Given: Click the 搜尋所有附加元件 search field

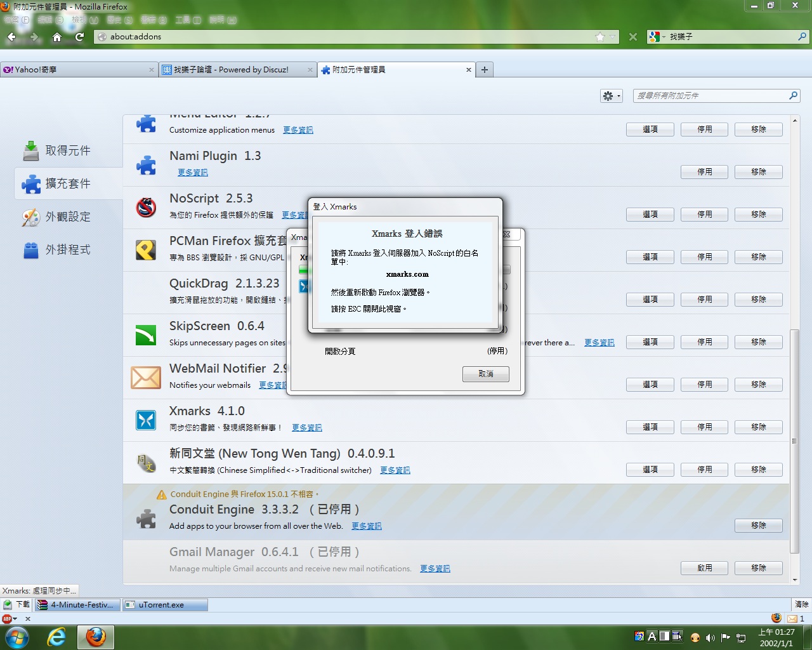Looking at the screenshot, I should (x=710, y=96).
